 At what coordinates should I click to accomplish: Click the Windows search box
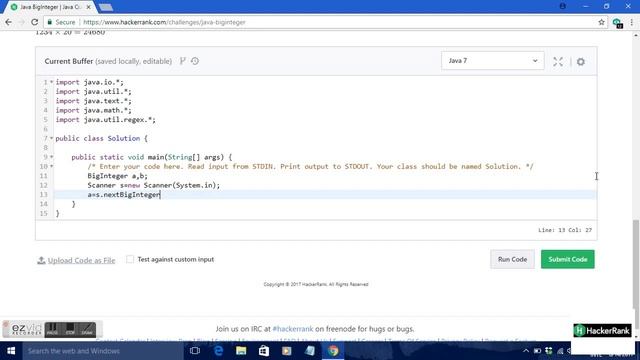coord(102,351)
